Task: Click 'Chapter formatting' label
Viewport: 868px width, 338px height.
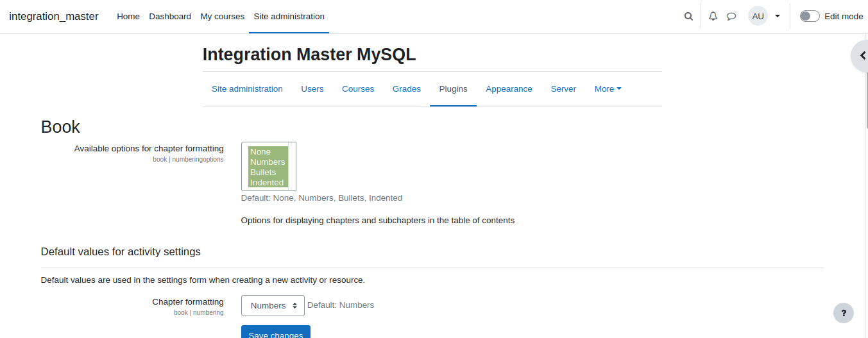Action: [188, 301]
